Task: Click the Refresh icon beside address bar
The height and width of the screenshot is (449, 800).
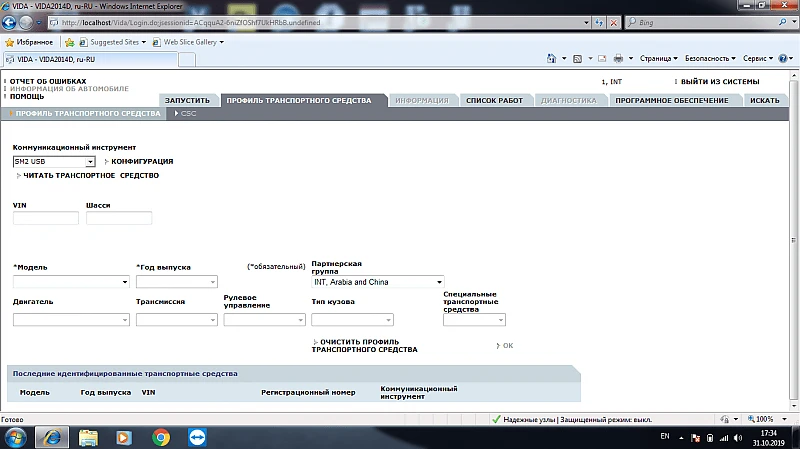Action: (599, 22)
